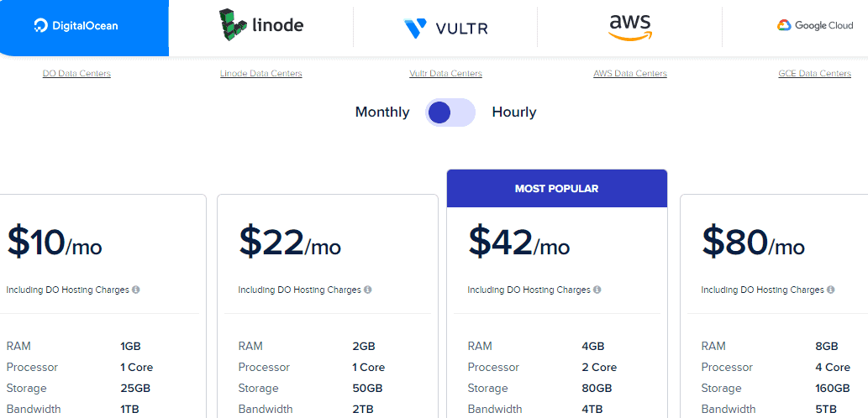Click info icon on the $10/mo plan
This screenshot has width=868, height=418.
tap(136, 290)
